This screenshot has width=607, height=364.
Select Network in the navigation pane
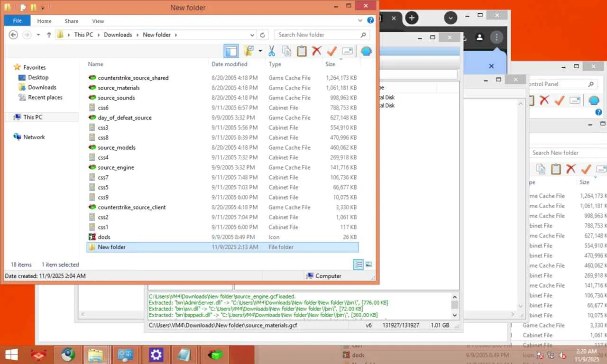(34, 137)
